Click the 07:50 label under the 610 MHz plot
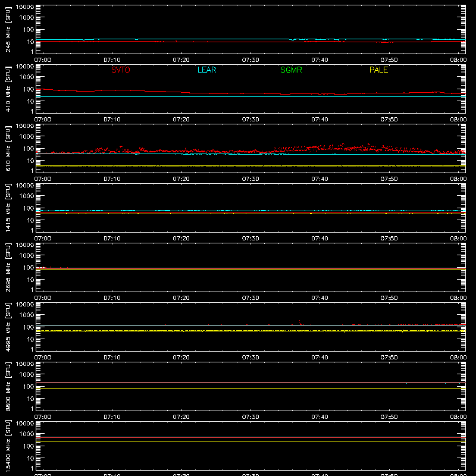Image resolution: width=476 pixels, height=476 pixels. coord(389,179)
